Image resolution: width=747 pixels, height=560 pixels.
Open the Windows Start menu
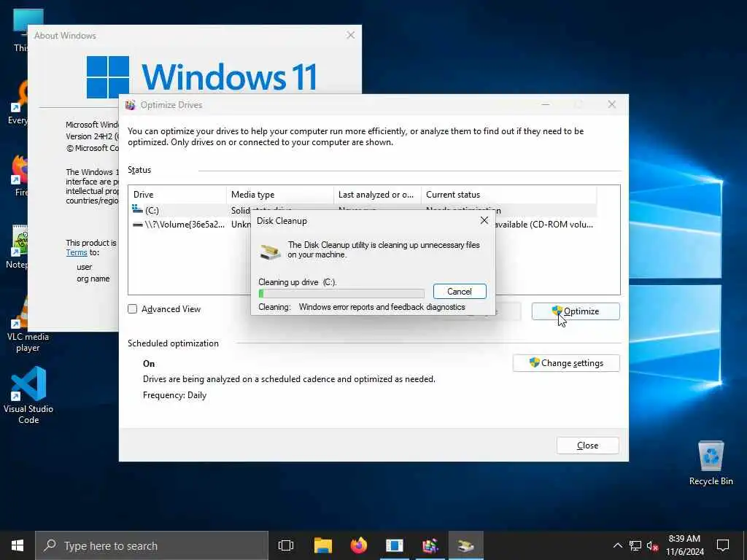18,545
